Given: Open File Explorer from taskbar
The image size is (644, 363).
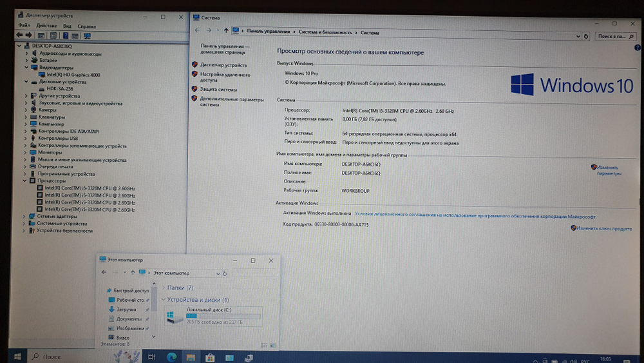Looking at the screenshot, I should click(191, 357).
